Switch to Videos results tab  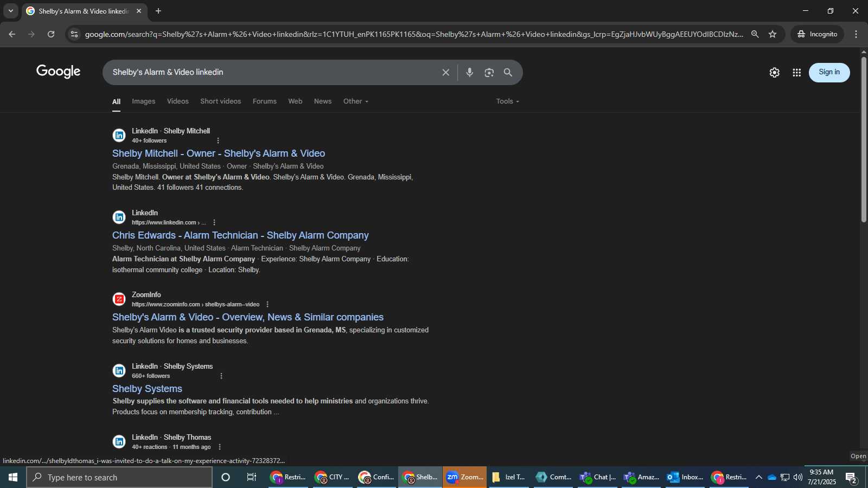coord(178,101)
